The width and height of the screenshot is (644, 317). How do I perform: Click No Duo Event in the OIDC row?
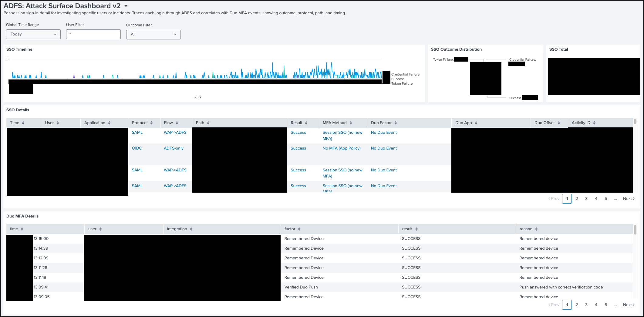(384, 148)
